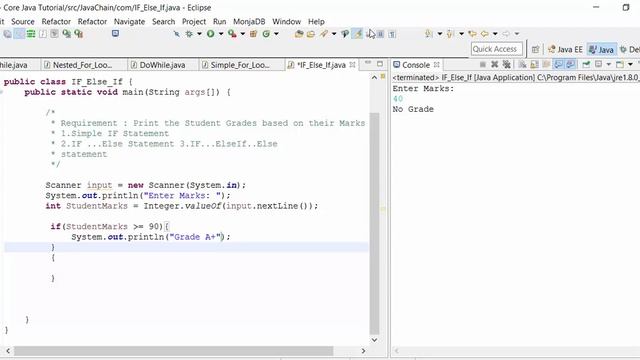
Task: Open Back history dropdown arrow
Action: [495, 34]
